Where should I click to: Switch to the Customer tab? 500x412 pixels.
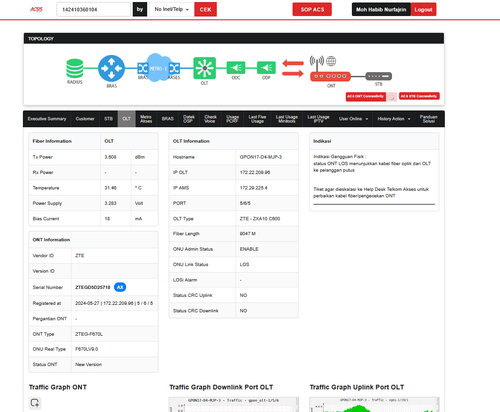(85, 119)
